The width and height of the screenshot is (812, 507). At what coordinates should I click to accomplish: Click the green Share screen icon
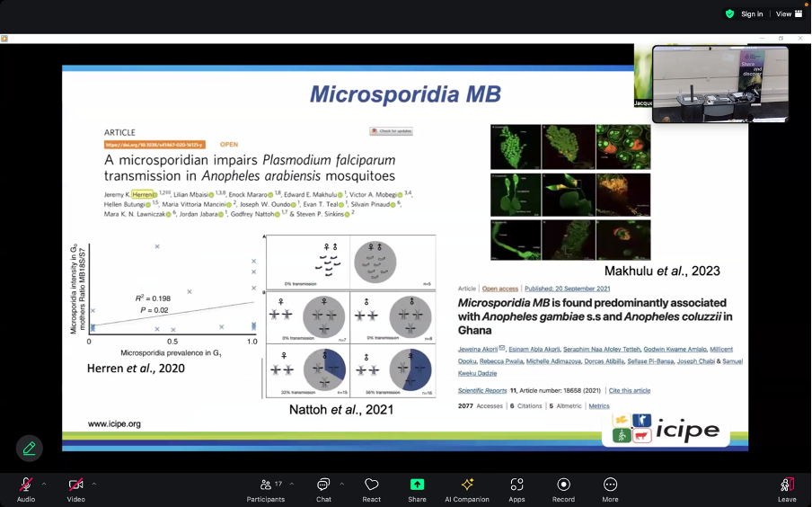pyautogui.click(x=417, y=485)
